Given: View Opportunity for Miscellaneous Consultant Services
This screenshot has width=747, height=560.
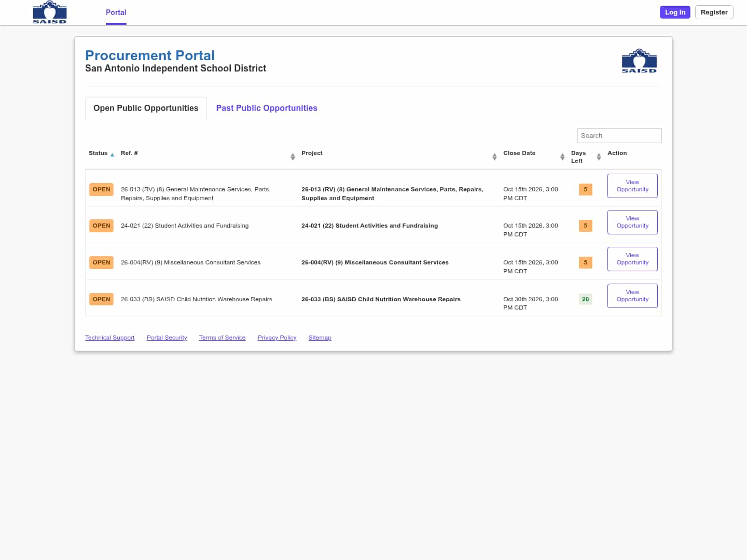Looking at the screenshot, I should pyautogui.click(x=632, y=259).
